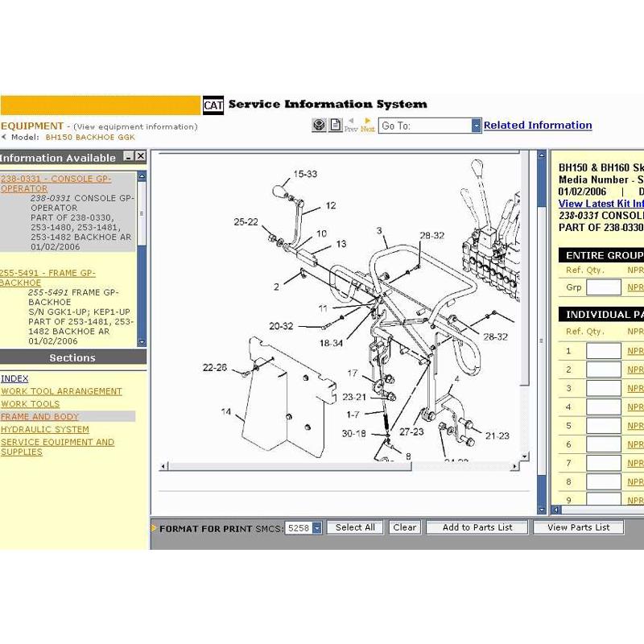
Task: Click quantity field for Ref 1
Action: (603, 351)
